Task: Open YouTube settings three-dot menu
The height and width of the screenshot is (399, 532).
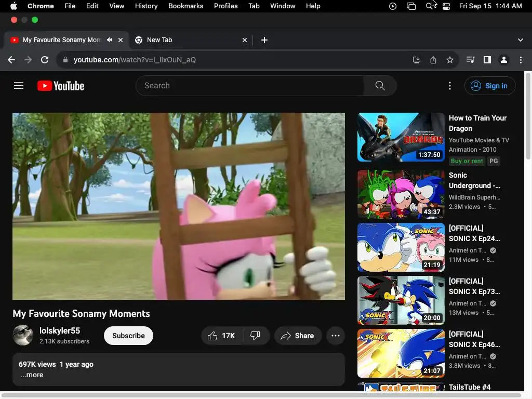Action: pos(450,86)
